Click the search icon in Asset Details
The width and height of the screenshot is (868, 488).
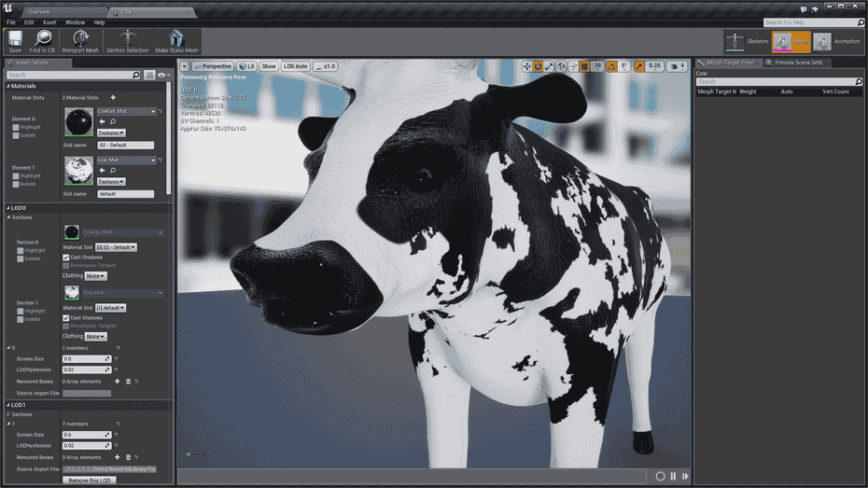point(135,75)
